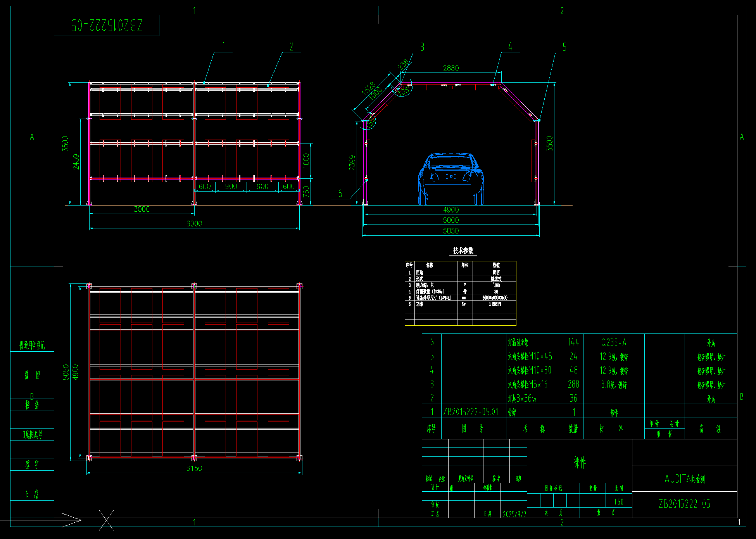Select the 5050 width dimension under section view
Image resolution: width=756 pixels, height=539 pixels.
pos(451,231)
